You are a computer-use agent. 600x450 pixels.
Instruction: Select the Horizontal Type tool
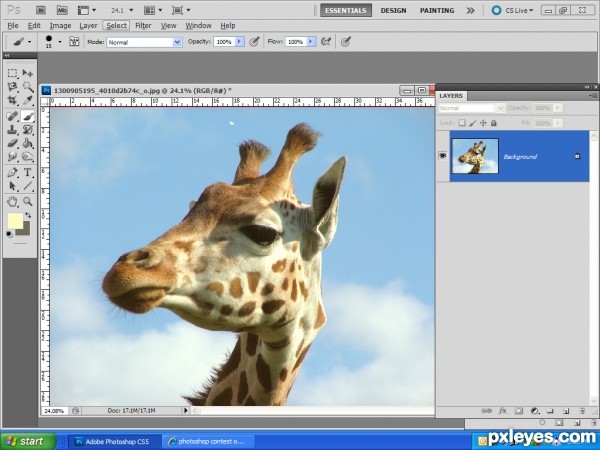[28, 172]
